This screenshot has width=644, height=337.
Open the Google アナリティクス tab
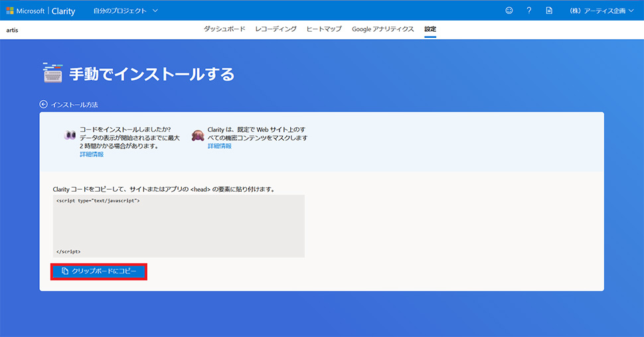[383, 29]
